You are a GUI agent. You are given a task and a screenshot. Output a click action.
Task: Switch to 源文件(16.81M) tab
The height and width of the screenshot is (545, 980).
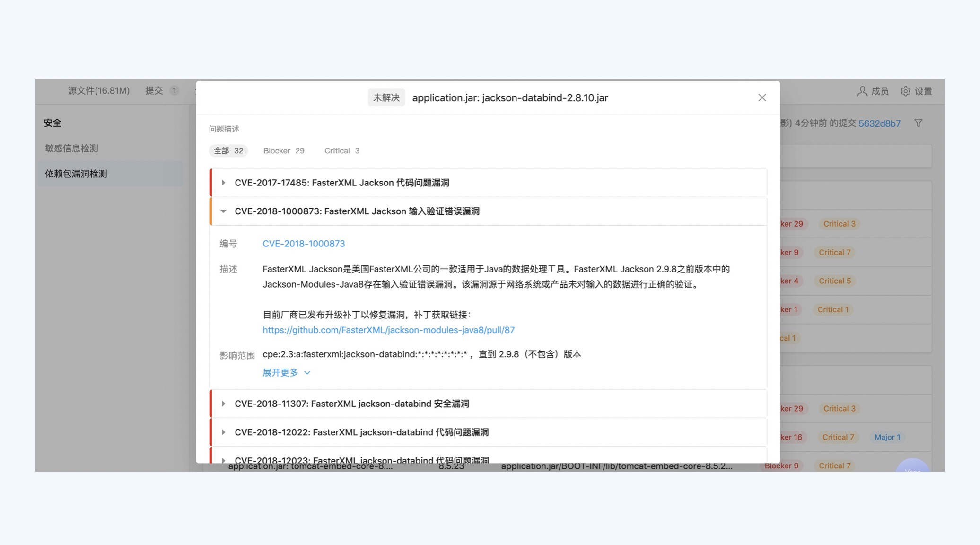coord(98,90)
